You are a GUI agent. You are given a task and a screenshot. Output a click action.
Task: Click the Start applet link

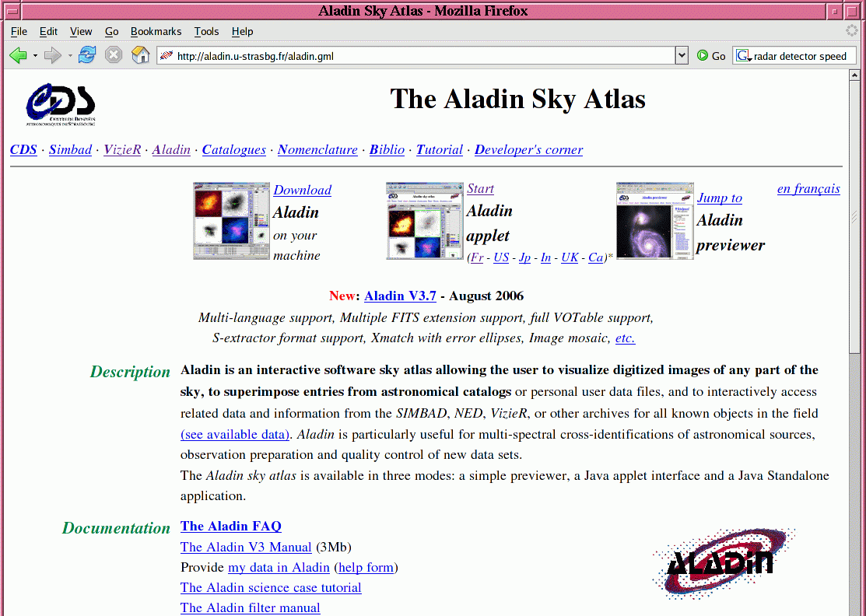(x=480, y=188)
